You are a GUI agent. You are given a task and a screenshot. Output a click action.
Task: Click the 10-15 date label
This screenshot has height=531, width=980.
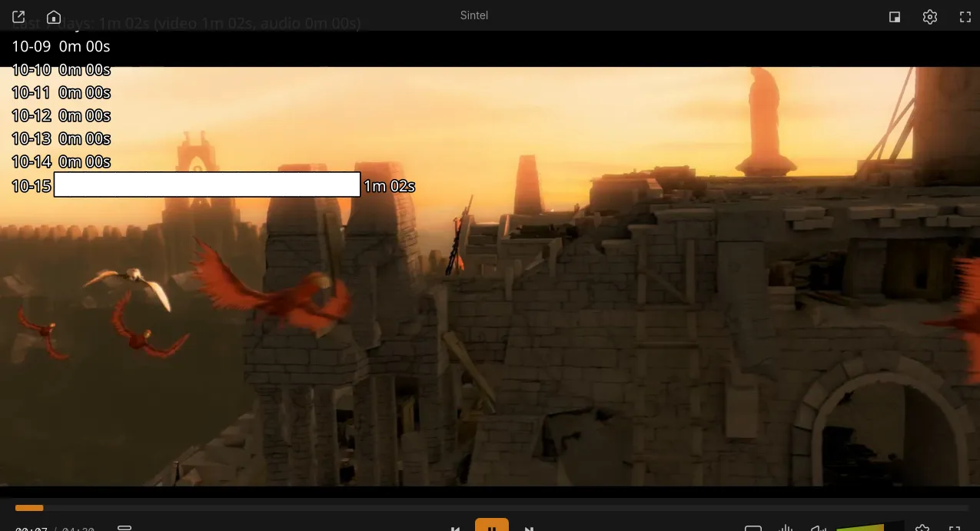32,185
